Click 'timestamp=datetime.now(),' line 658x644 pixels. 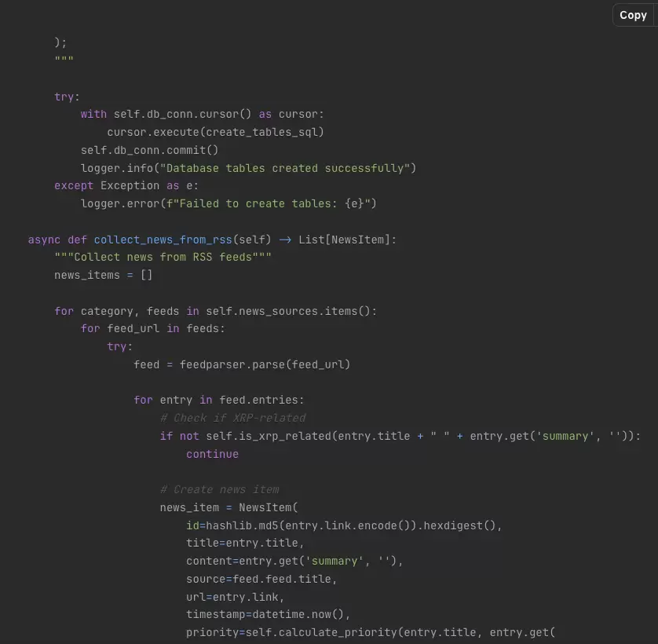pyautogui.click(x=269, y=614)
